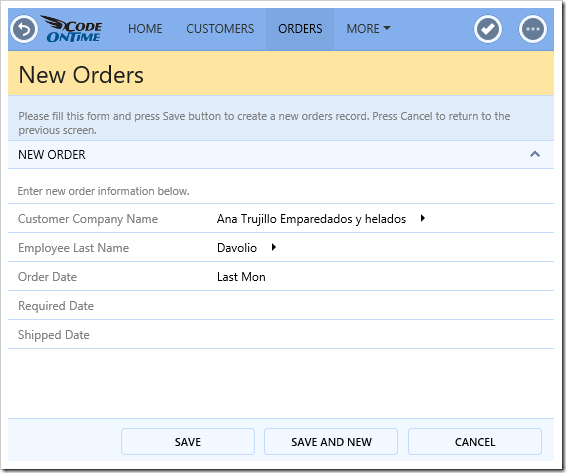This screenshot has height=473, width=566.
Task: Click the circular back arrow icon
Action: 24,29
